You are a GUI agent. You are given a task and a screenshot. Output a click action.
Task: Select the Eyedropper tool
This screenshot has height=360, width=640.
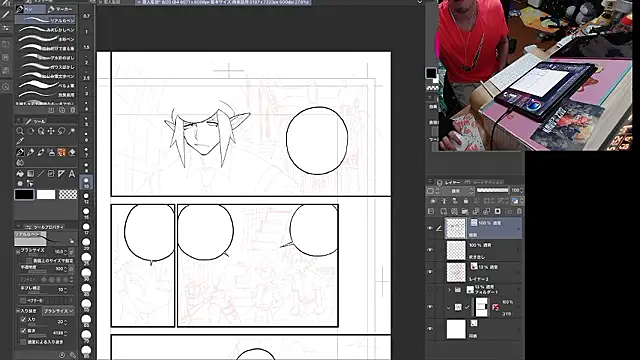(20, 141)
